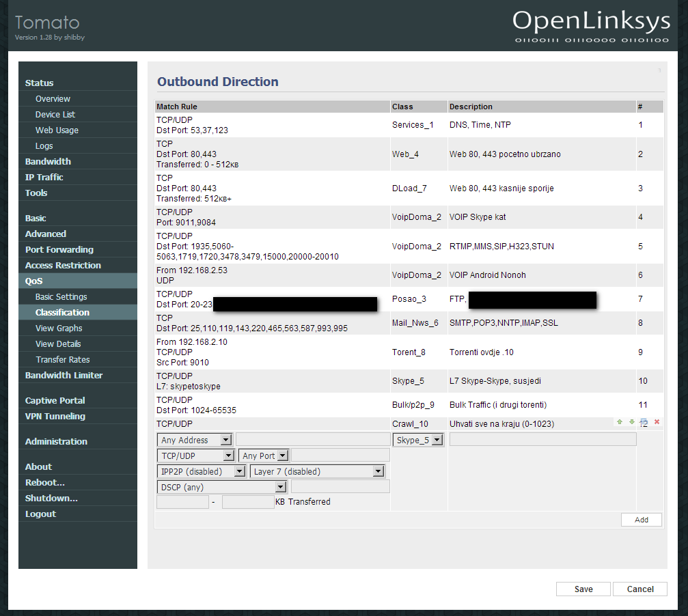Click the Add button

[641, 520]
